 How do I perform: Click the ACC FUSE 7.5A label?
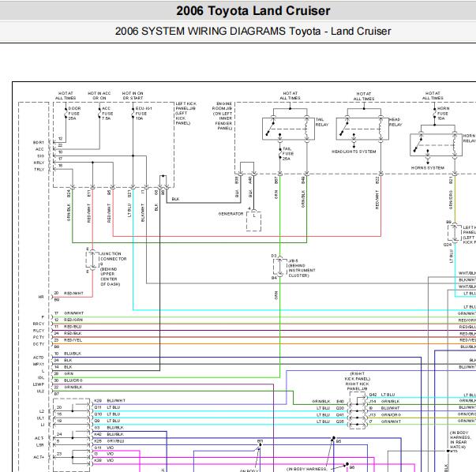(107, 113)
